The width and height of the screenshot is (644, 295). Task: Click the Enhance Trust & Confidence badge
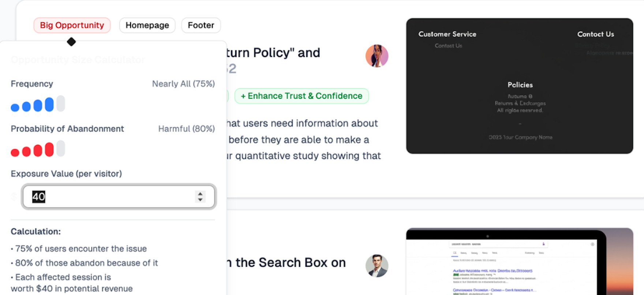click(302, 96)
